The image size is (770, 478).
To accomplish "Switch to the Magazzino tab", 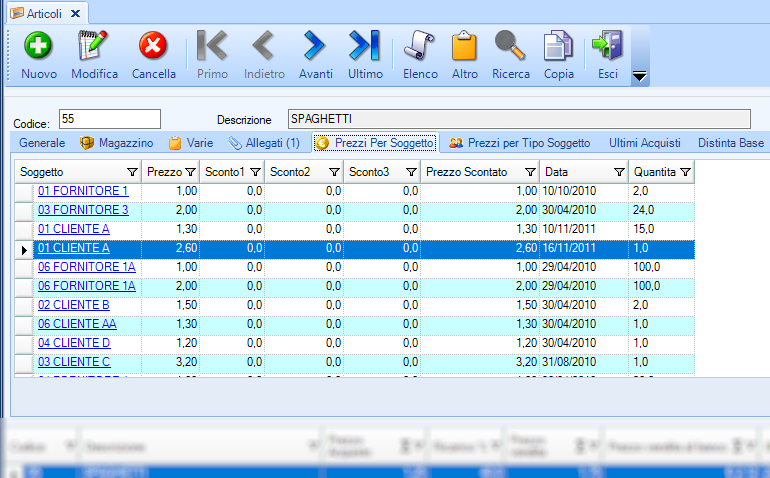I will (x=116, y=143).
